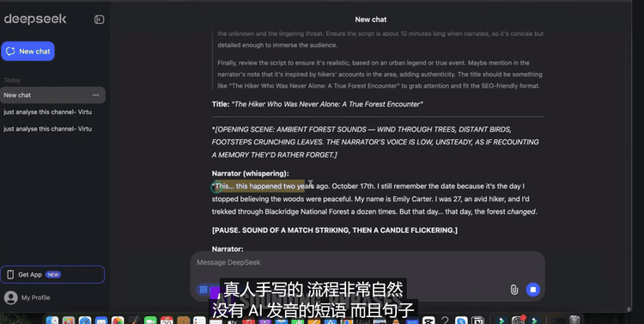
Task: Click the deepseek logo in the sidebar
Action: (35, 19)
